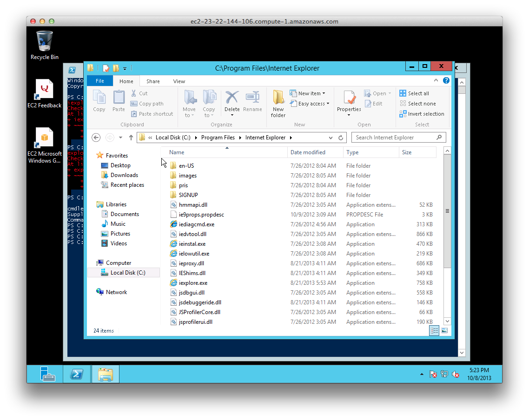Select the images folder row
This screenshot has height=420, width=529.
pyautogui.click(x=300, y=175)
